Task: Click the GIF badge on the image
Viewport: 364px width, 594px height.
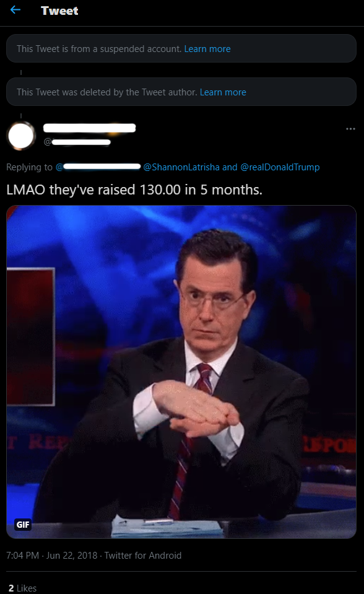Action: 23,524
